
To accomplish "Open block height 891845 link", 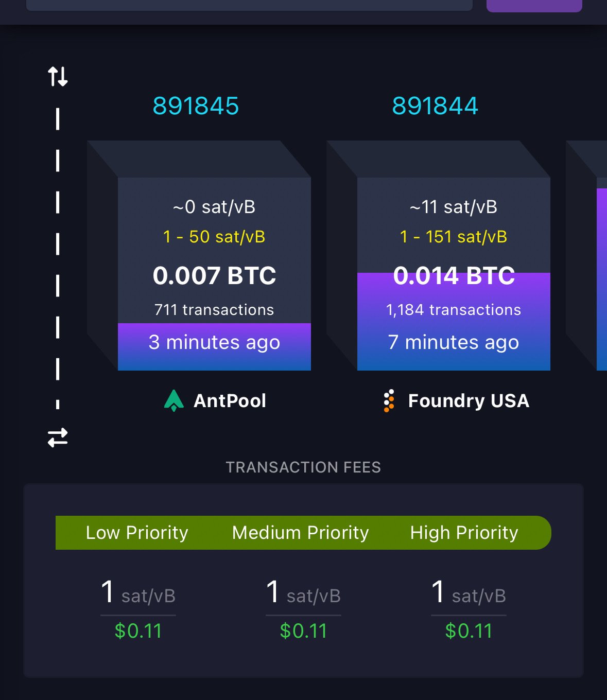I will click(196, 106).
